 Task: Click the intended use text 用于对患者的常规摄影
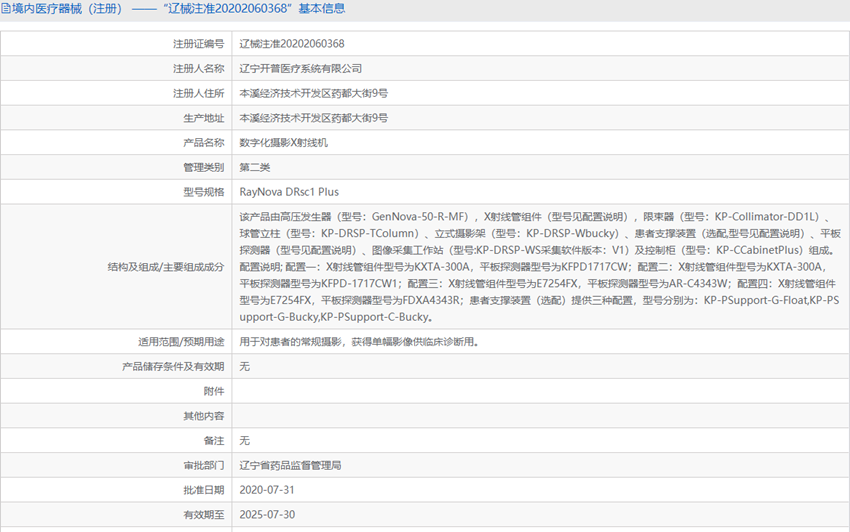point(359,342)
